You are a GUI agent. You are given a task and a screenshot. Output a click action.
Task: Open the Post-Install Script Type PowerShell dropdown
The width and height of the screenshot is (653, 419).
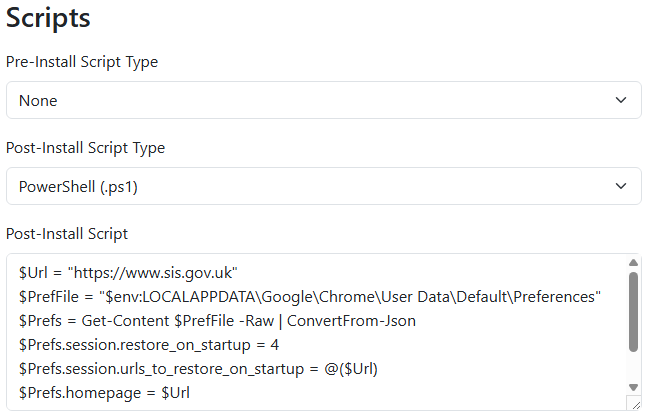tap(300, 186)
